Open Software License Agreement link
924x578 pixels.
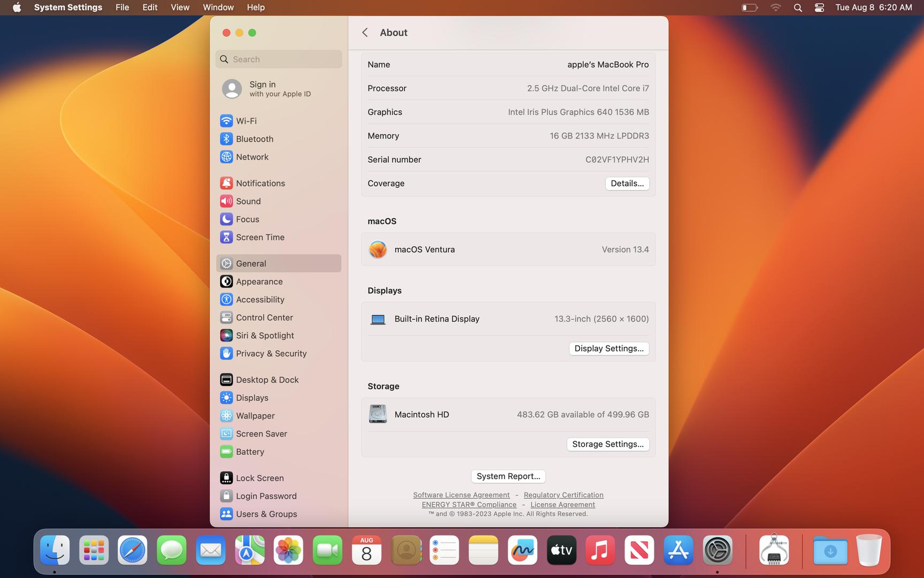[461, 495]
